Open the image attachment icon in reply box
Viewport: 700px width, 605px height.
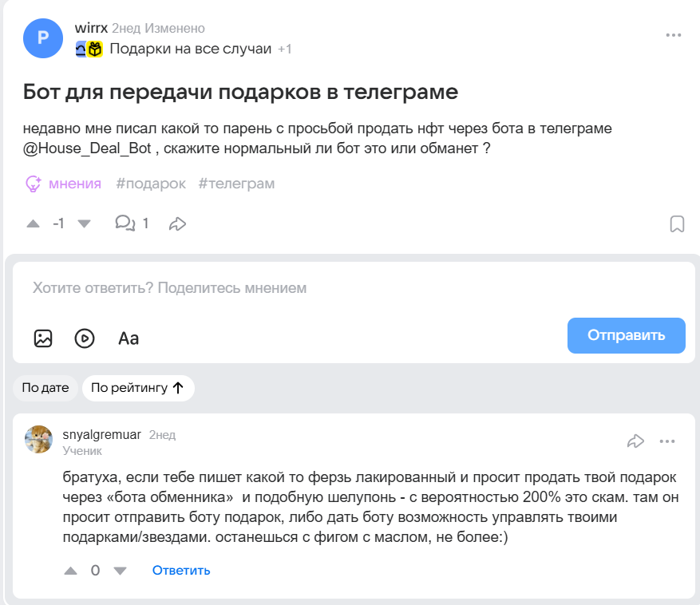coord(43,338)
